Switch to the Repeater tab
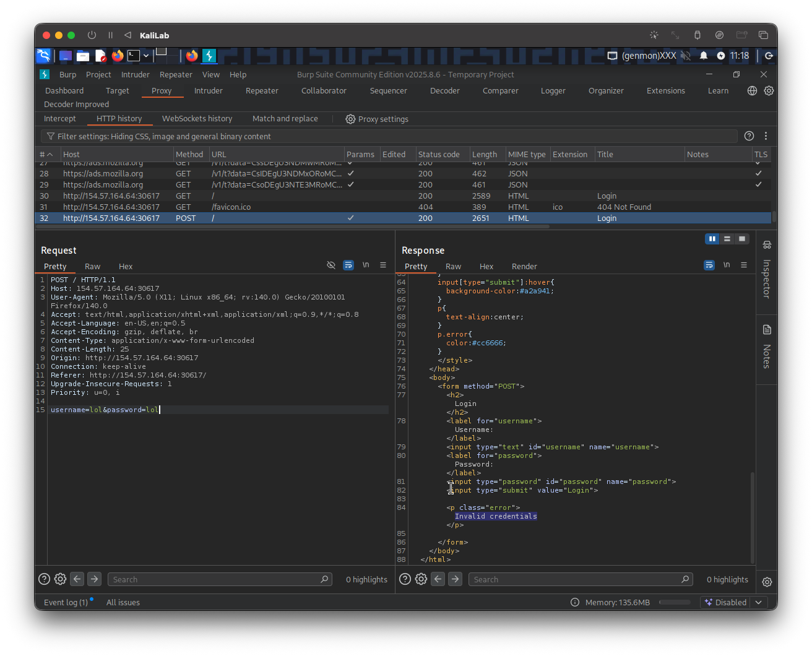 (x=262, y=90)
